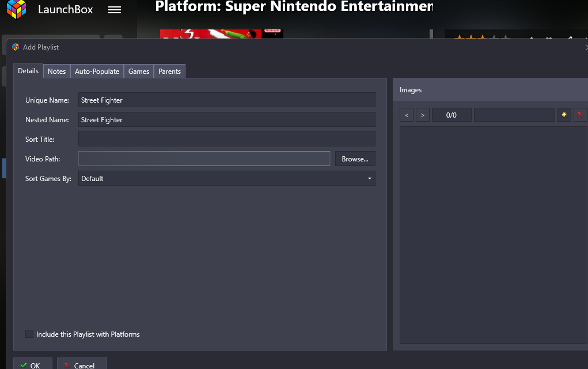Click the 0/0 image counter field
The image size is (588, 369).
coord(452,115)
